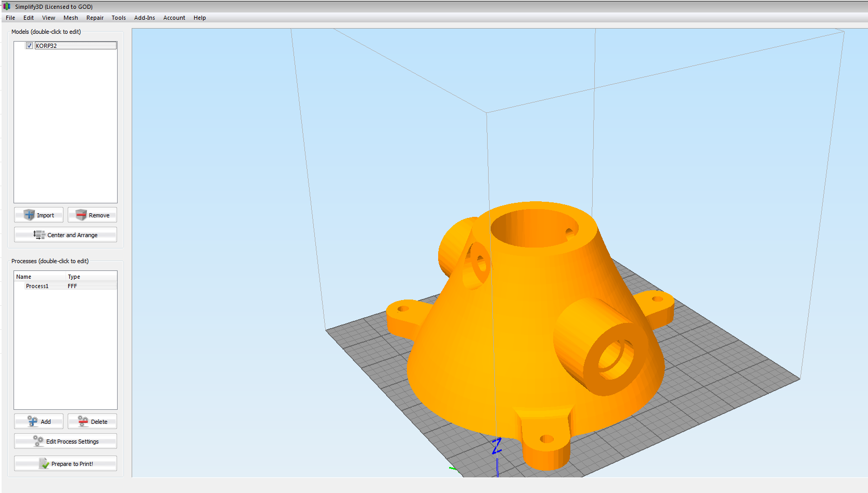Open the Help menu
This screenshot has width=868, height=493.
[x=200, y=18]
